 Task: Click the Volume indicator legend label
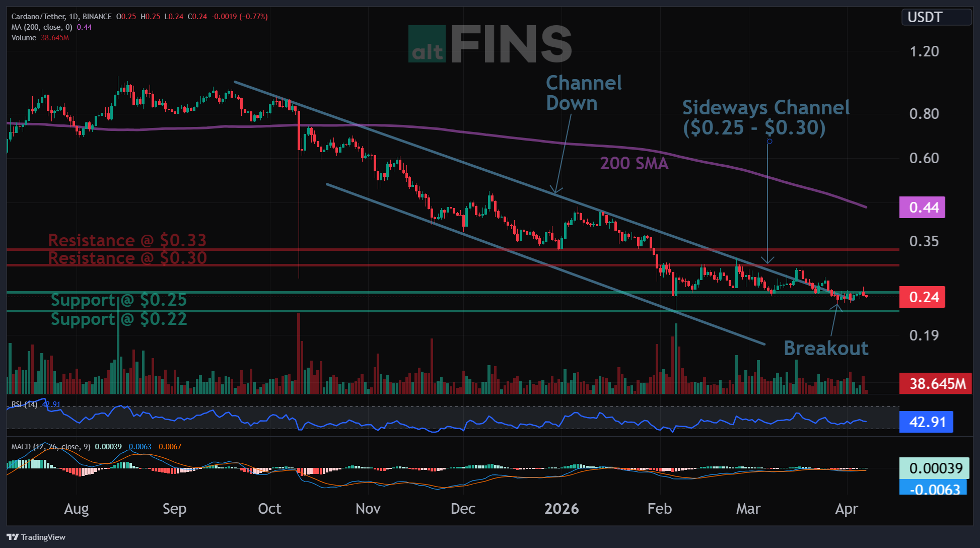pyautogui.click(x=24, y=38)
